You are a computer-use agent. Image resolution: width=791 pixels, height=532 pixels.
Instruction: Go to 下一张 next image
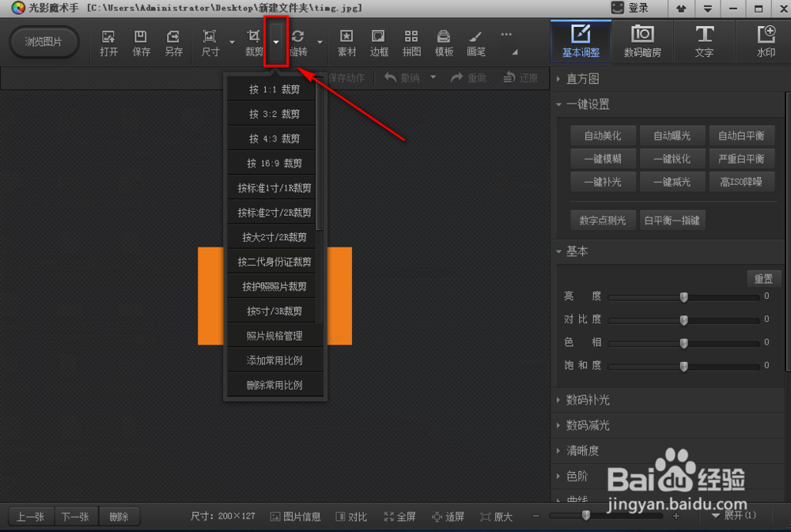point(76,516)
